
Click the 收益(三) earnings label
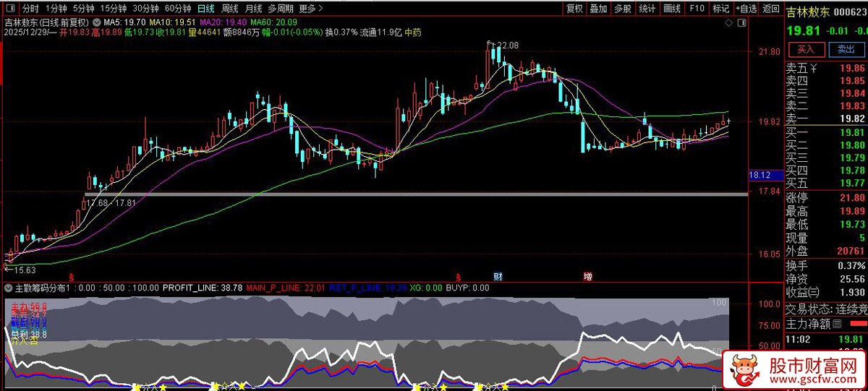(x=802, y=292)
